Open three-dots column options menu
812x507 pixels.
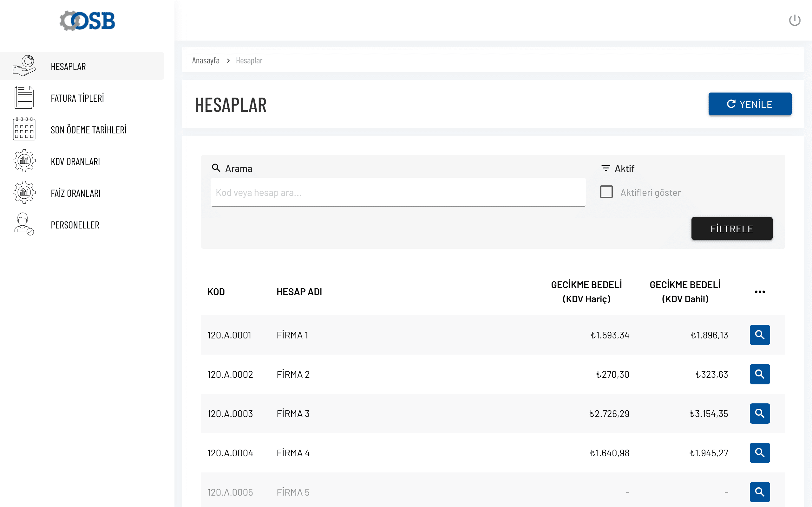[759, 292]
